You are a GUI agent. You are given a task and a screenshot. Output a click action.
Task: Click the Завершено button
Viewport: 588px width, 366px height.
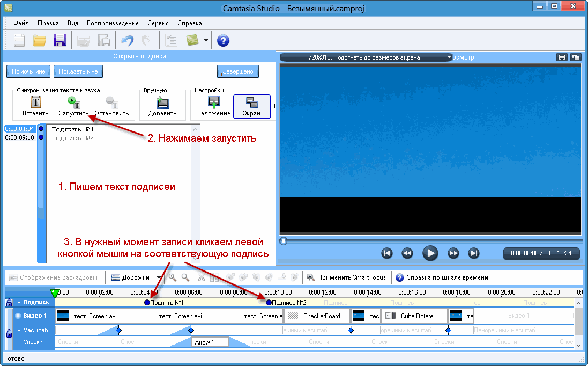pos(238,71)
